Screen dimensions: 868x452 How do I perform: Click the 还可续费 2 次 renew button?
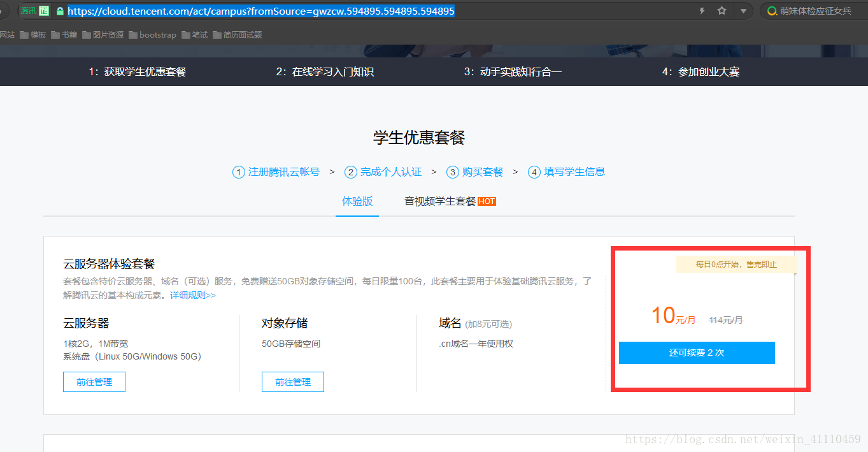(x=697, y=353)
